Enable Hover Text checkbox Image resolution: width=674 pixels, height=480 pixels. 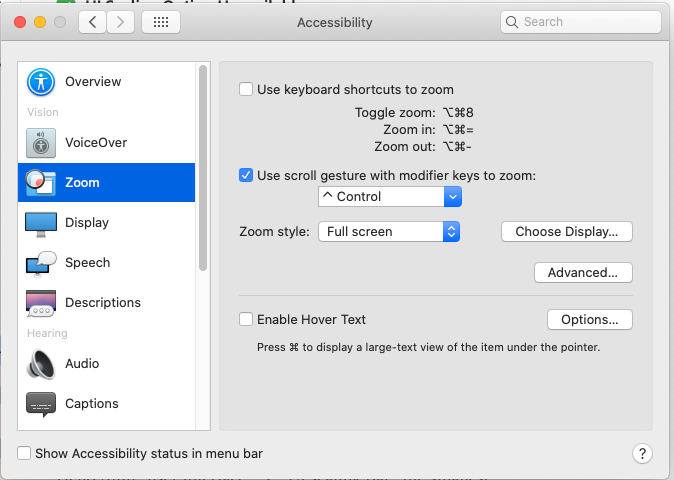[246, 320]
